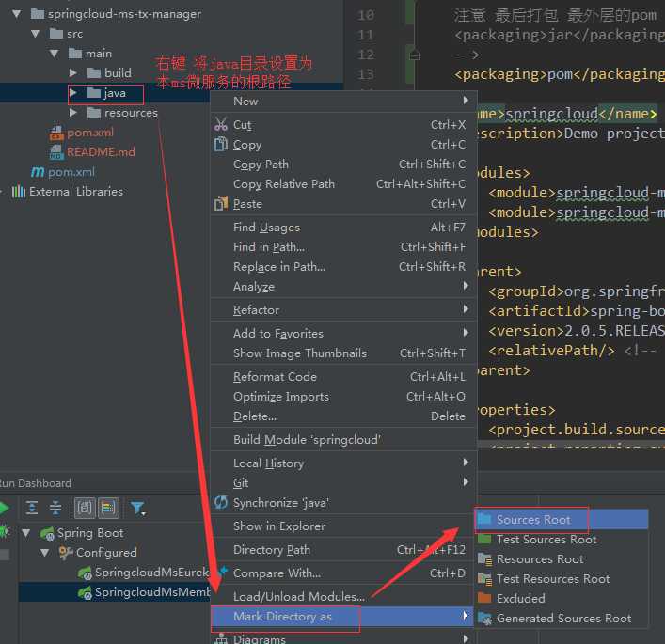Click the Paste clipboard icon
This screenshot has width=665, height=644.
220,203
